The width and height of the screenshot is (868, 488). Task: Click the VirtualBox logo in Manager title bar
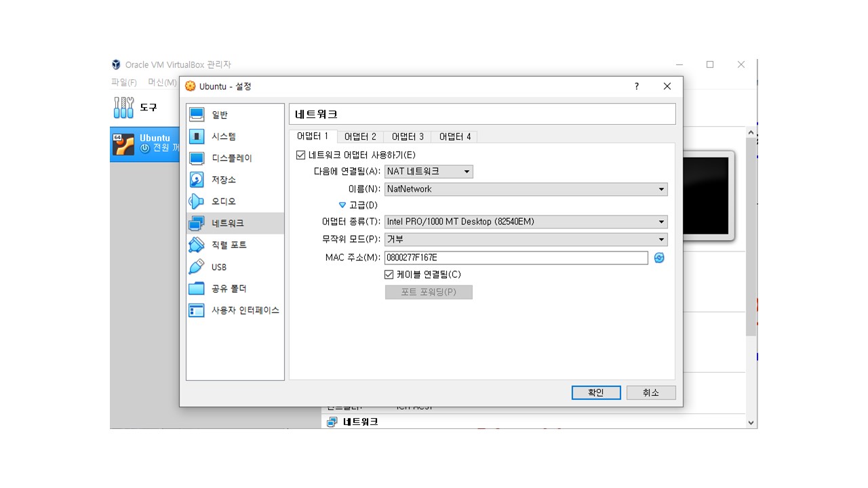117,64
